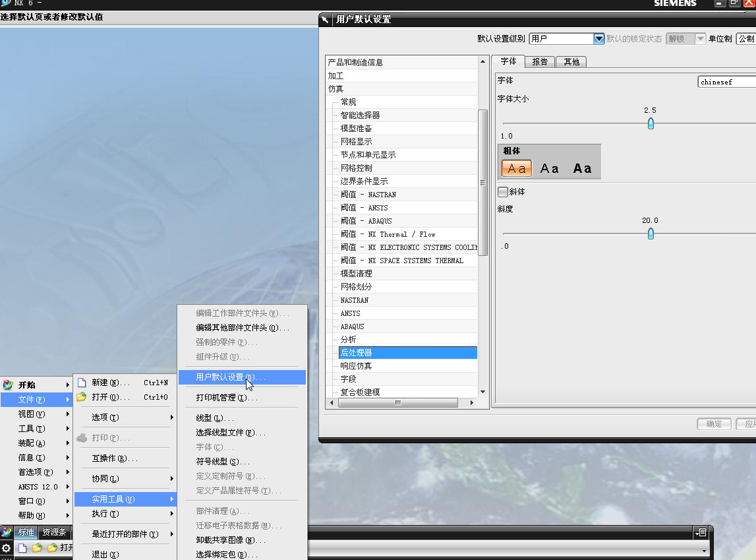Open the 视图(V) menu

tap(37, 414)
